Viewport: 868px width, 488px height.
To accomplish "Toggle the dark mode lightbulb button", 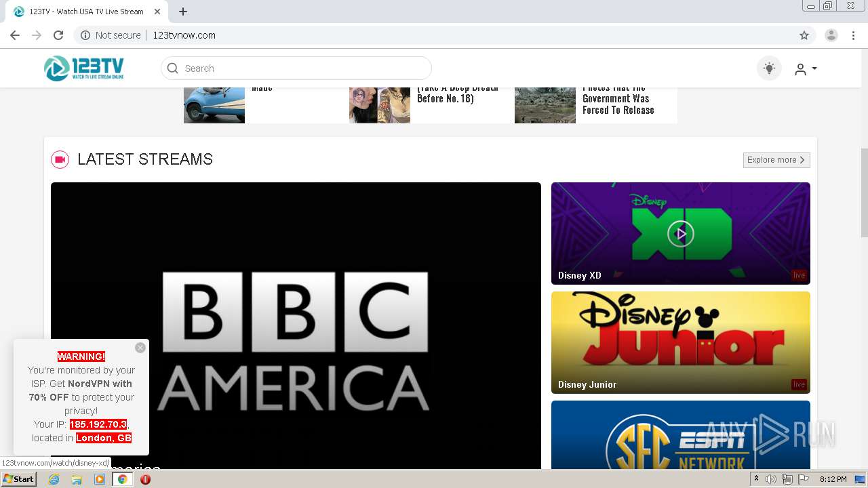I will [769, 68].
